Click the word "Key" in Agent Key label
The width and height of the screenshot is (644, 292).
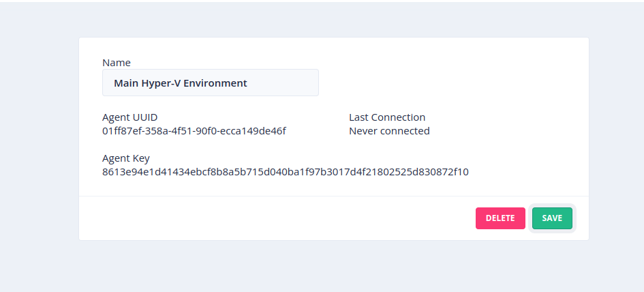(141, 158)
